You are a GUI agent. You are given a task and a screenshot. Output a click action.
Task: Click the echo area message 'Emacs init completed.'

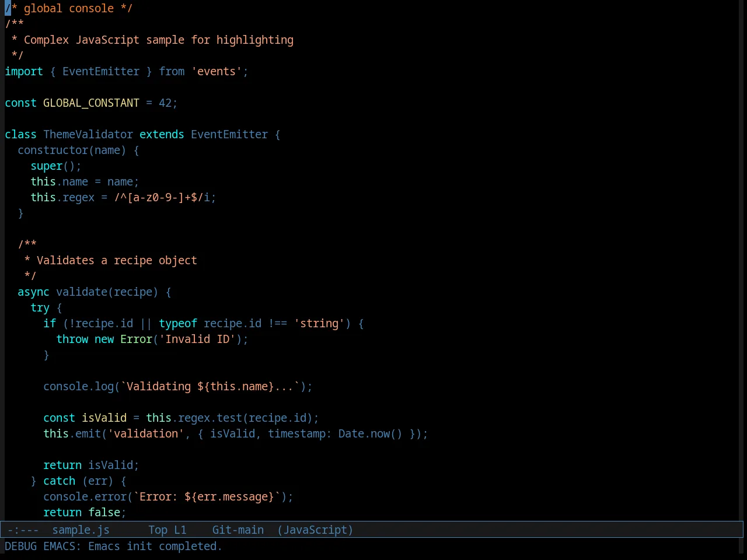(155, 546)
